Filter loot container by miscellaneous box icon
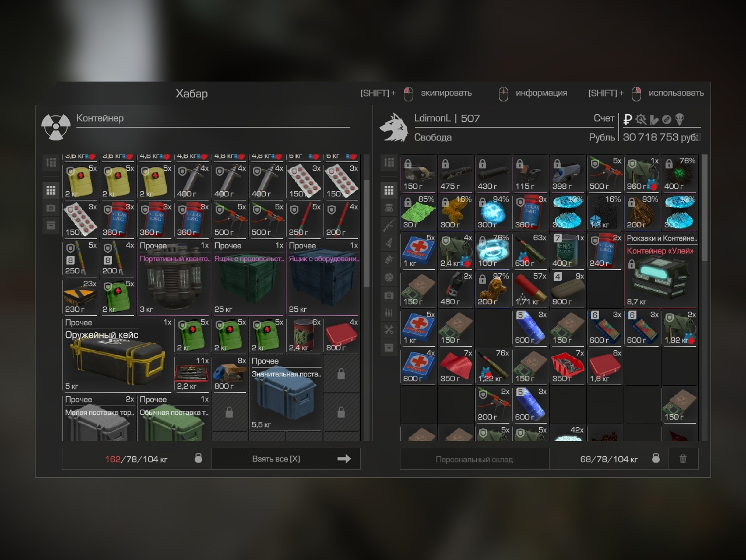Viewport: 746px width, 560px height. (x=51, y=225)
